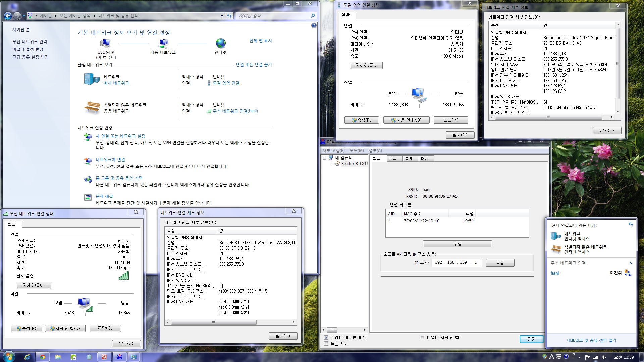Collapse the 무선 네트워크 연결 section chevron
Viewport: 644px width, 362px height.
tap(631, 263)
